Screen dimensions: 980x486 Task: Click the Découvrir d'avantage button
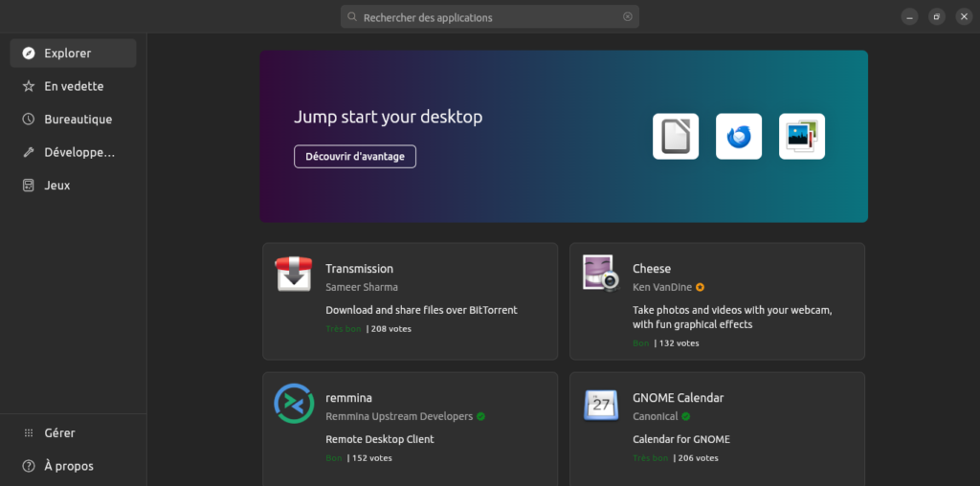pyautogui.click(x=355, y=156)
